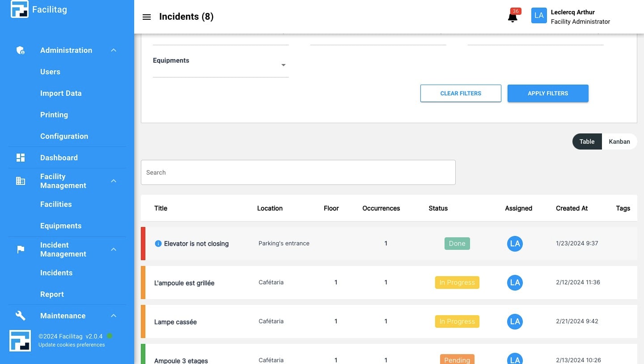Click the Clear Filters button
Viewport: 644px width, 364px height.
click(461, 94)
